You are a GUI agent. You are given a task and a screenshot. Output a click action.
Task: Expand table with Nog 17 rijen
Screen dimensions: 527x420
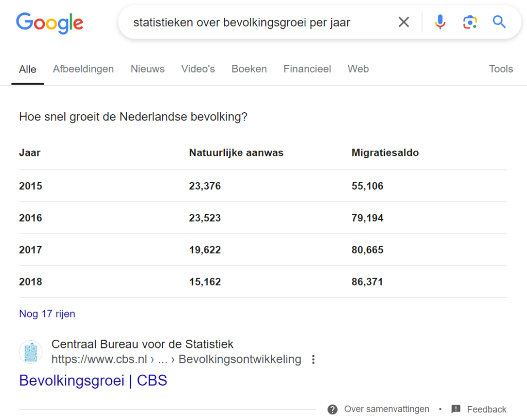click(x=47, y=313)
